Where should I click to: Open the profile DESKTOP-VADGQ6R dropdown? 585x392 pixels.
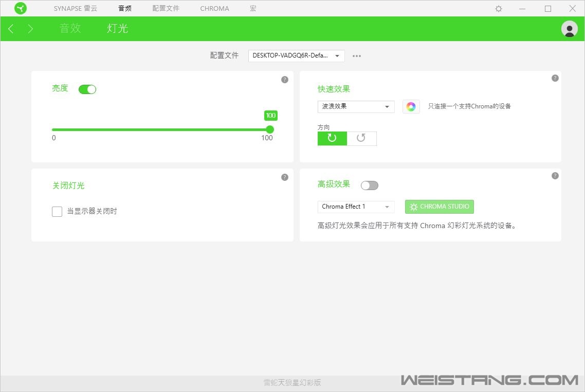point(296,55)
